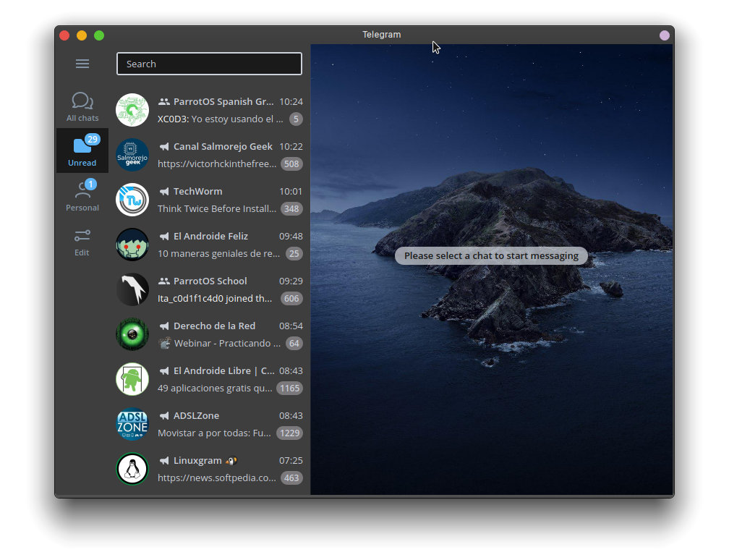Click preview 'XC0D3: Yo estoy usando el ...'

pos(221,119)
